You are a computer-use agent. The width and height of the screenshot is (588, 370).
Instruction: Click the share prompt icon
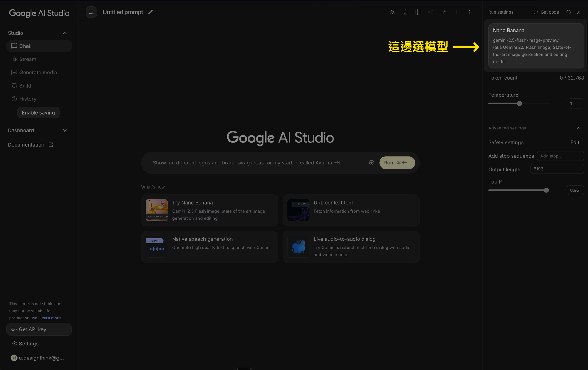click(x=431, y=12)
